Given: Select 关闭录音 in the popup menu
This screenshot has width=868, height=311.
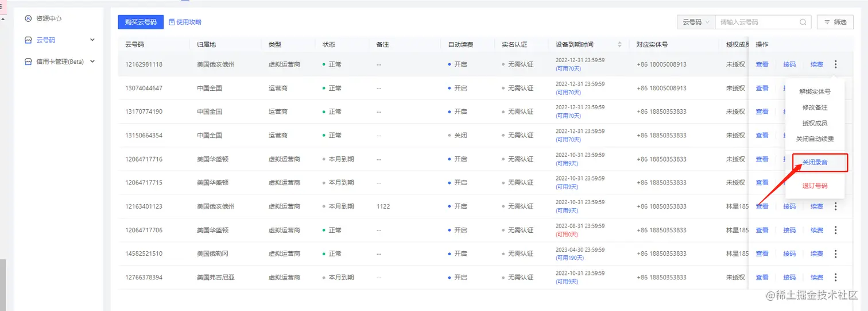Looking at the screenshot, I should coord(815,163).
